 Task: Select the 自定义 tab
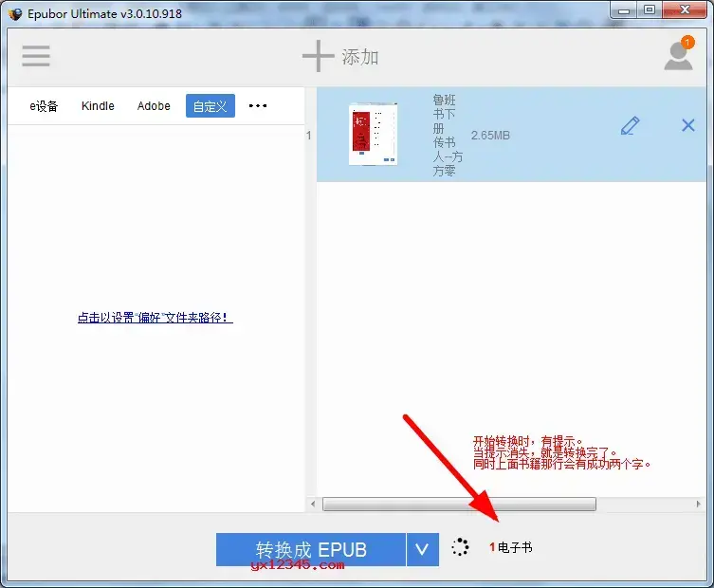(211, 106)
